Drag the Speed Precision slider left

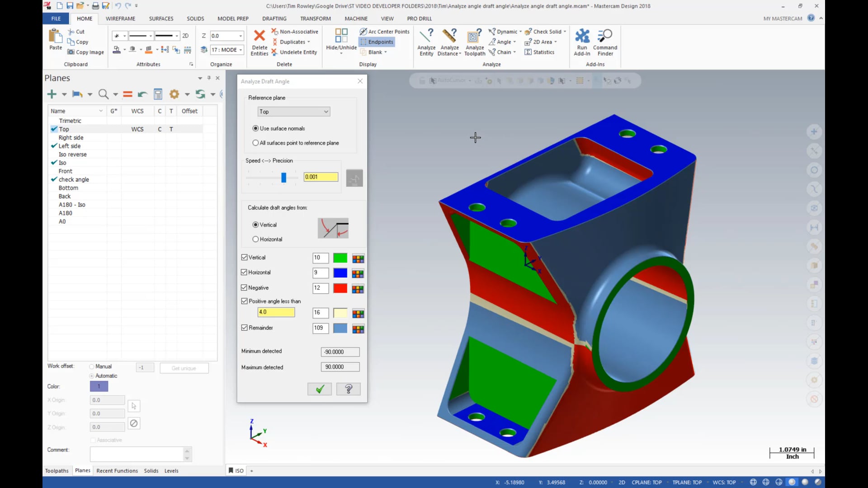[x=283, y=177]
